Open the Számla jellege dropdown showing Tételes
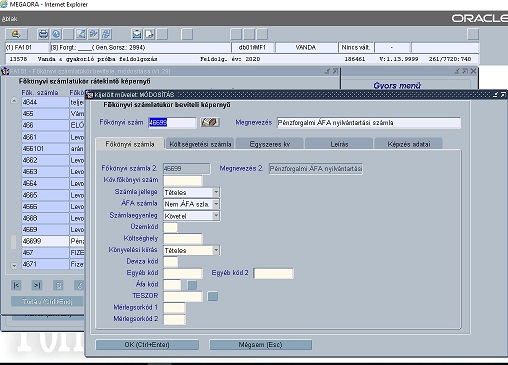The height and width of the screenshot is (365, 508). (x=216, y=192)
